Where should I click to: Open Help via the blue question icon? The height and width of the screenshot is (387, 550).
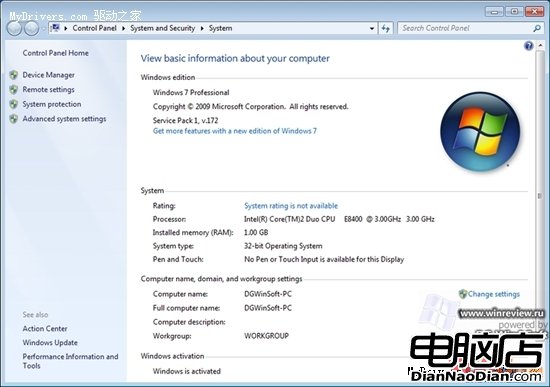point(529,46)
